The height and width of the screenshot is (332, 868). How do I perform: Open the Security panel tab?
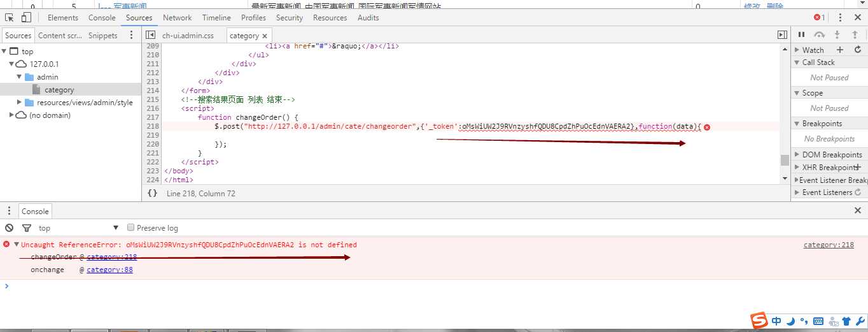click(x=290, y=18)
